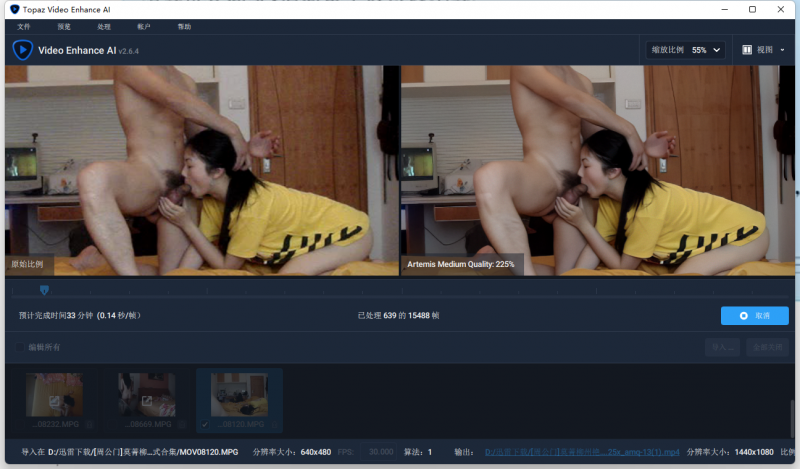This screenshot has height=469, width=800.
Task: Click the split-view layout icon beside 视图
Action: 747,49
